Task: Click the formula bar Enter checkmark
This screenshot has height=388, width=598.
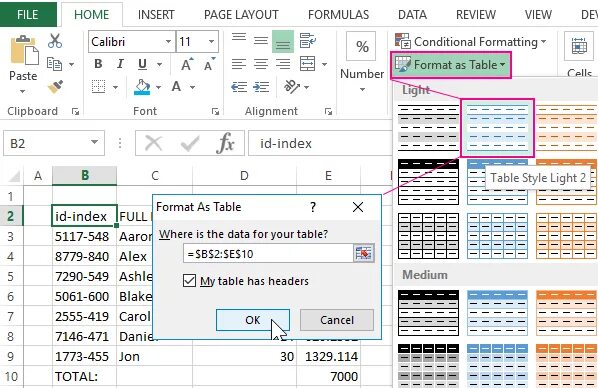Action: (x=190, y=143)
